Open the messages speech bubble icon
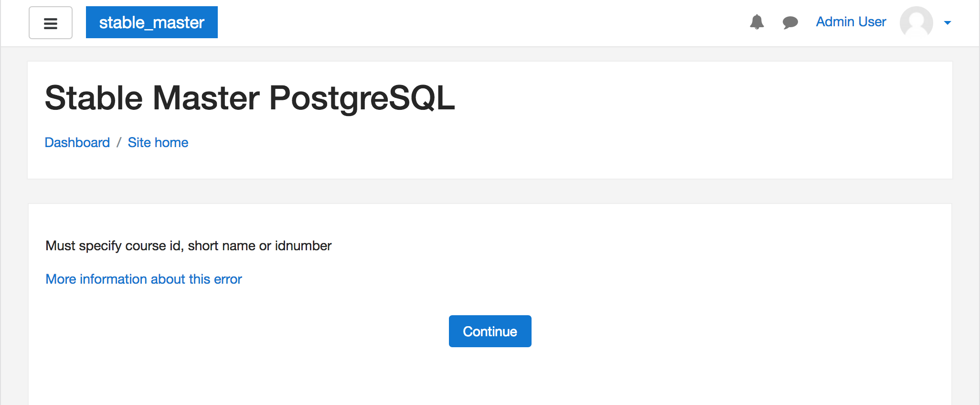Screen dimensions: 980x405 [x=790, y=22]
